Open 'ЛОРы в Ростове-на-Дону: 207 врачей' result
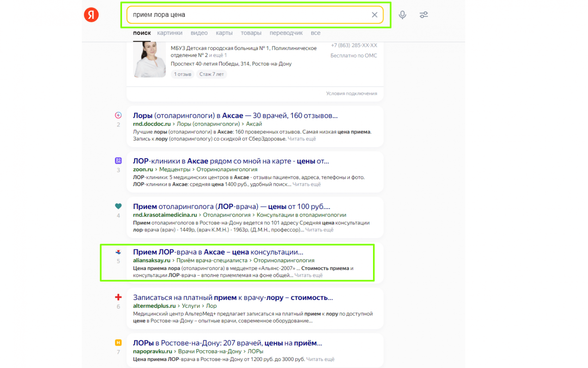Screen dimensions: 588x368 pyautogui.click(x=227, y=343)
